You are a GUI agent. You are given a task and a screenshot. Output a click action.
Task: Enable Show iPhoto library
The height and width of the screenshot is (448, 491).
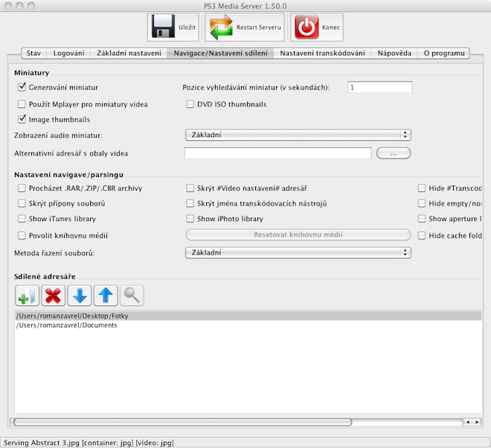190,218
